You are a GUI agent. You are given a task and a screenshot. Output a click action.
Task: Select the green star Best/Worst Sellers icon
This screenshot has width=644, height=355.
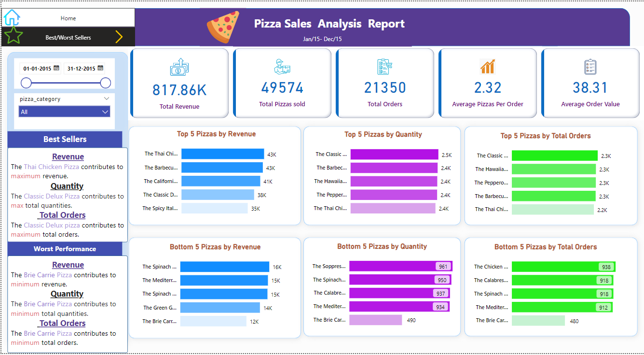tap(13, 36)
